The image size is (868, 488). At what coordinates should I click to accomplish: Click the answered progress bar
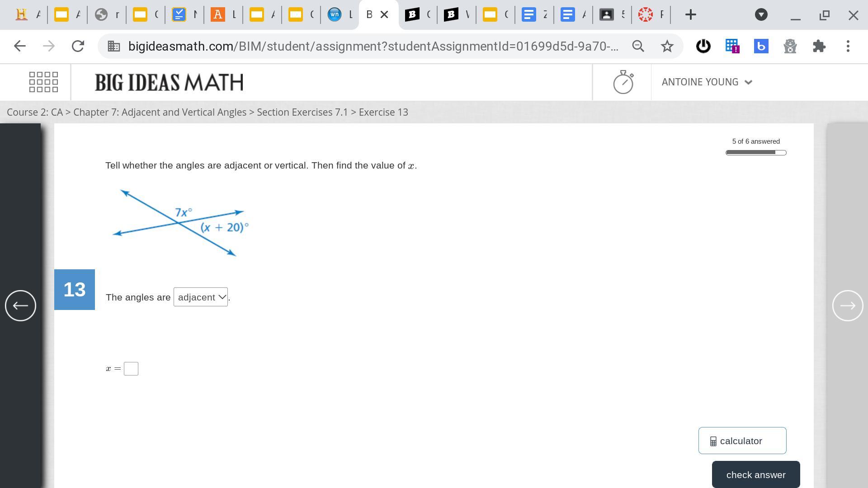tap(755, 153)
